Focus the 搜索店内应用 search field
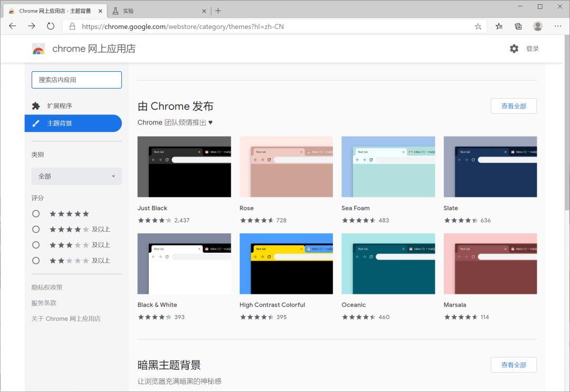Viewport: 570px width, 392px height. [77, 80]
